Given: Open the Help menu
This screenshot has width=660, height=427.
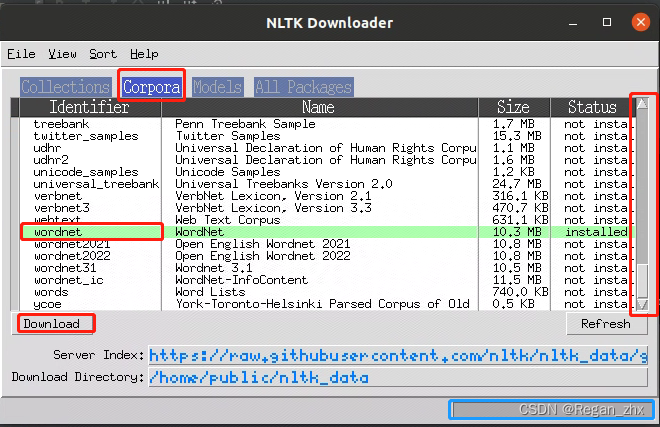Looking at the screenshot, I should (144, 54).
